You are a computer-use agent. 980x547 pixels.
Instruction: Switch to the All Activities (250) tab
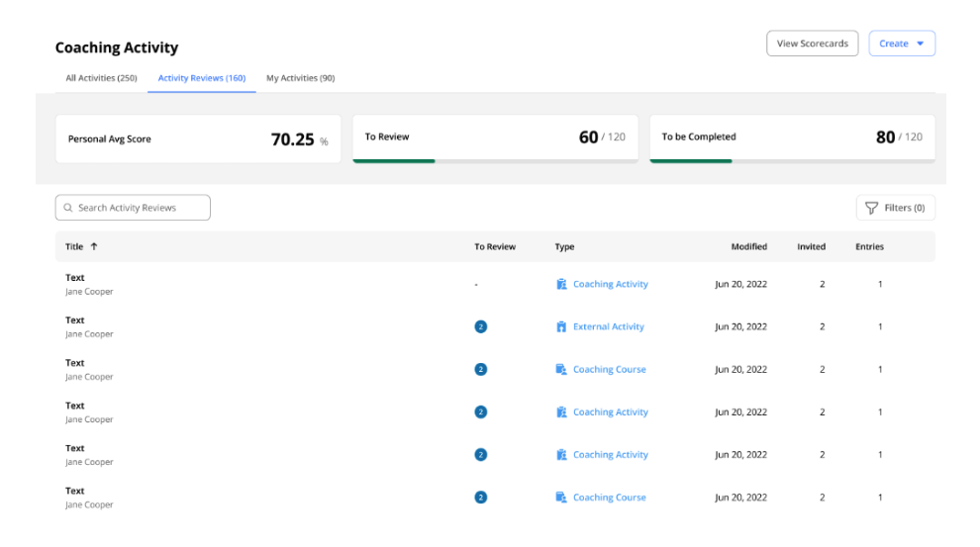(101, 78)
